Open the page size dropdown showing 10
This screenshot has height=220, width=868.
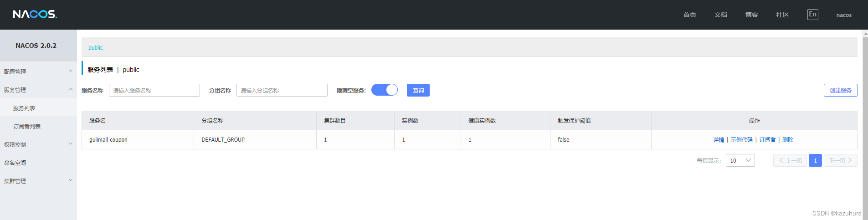740,160
